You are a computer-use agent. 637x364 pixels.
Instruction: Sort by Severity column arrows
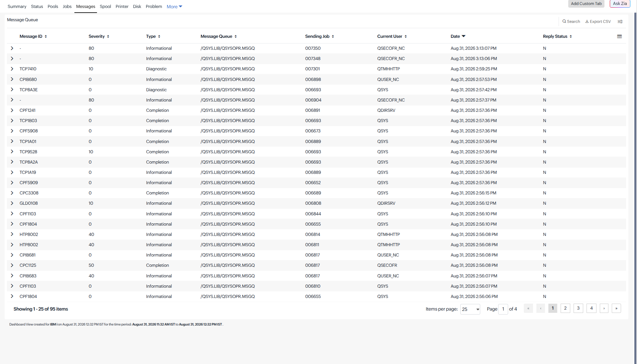click(x=108, y=36)
